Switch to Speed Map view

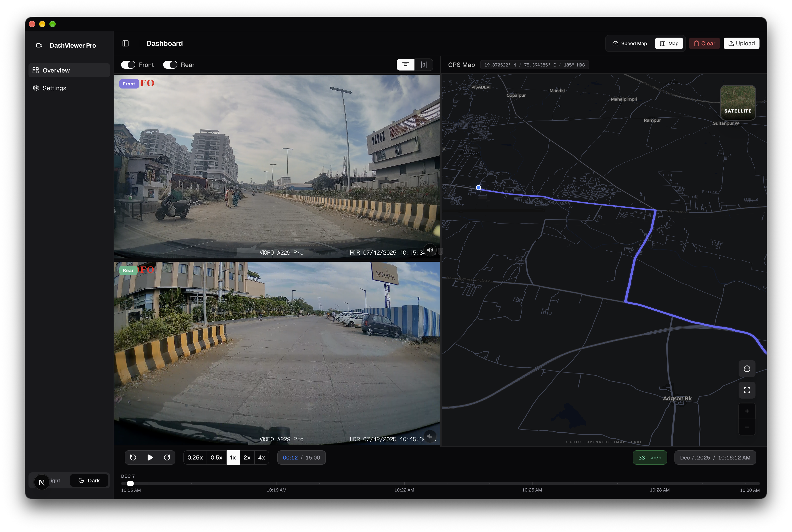pyautogui.click(x=630, y=43)
